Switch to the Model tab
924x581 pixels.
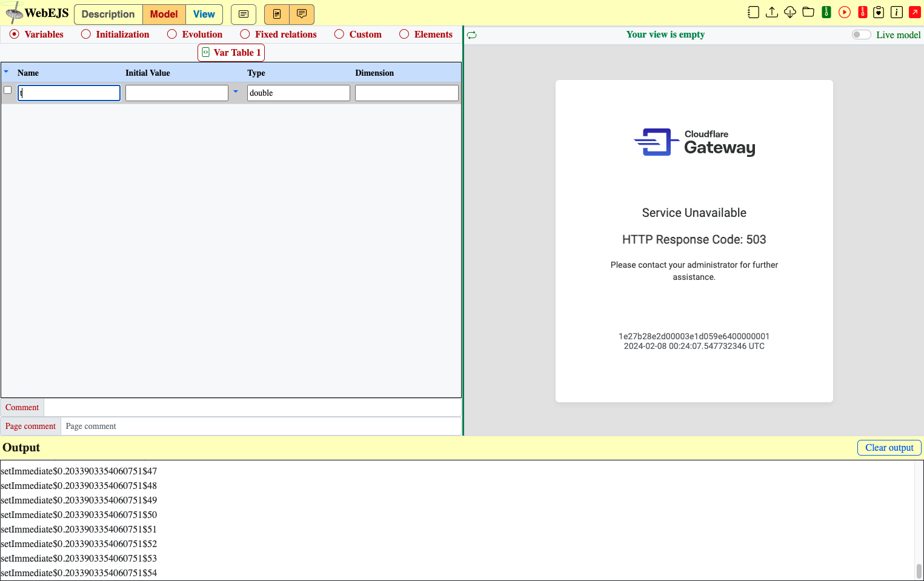(x=164, y=14)
